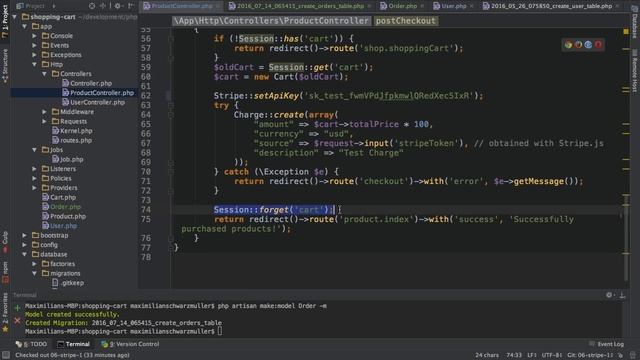Open the Favorites tool window
The height and width of the screenshot is (360, 640).
click(5, 312)
